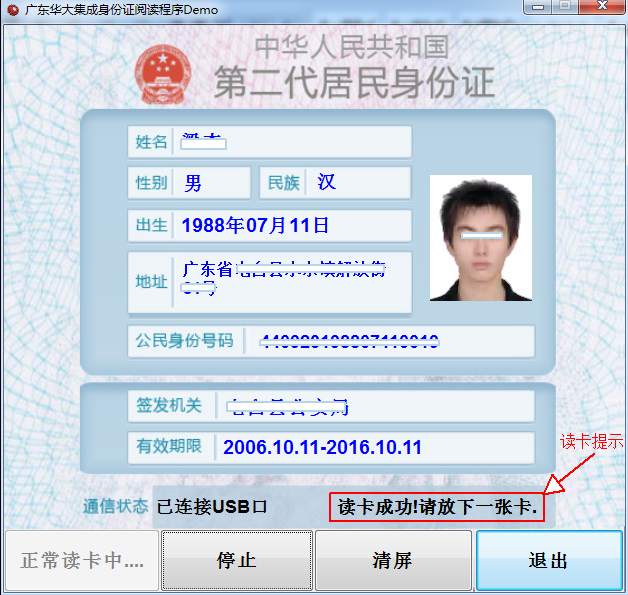
Task: Select the 性别 field showing 男
Action: click(212, 183)
